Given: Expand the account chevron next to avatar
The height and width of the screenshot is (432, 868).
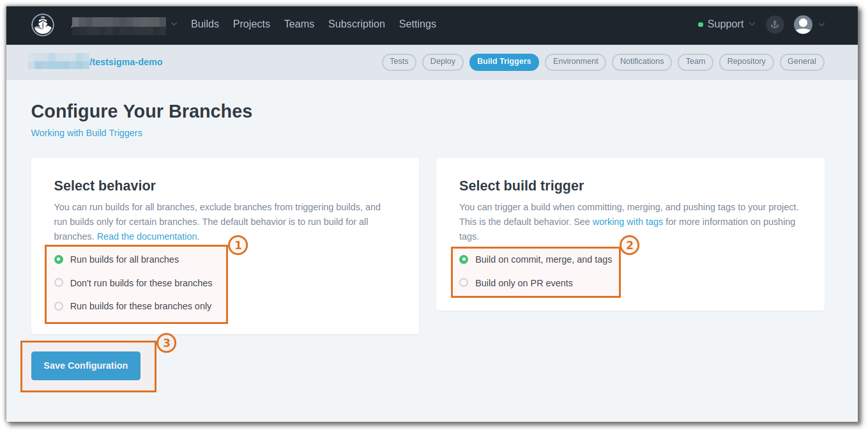Looking at the screenshot, I should (x=821, y=24).
